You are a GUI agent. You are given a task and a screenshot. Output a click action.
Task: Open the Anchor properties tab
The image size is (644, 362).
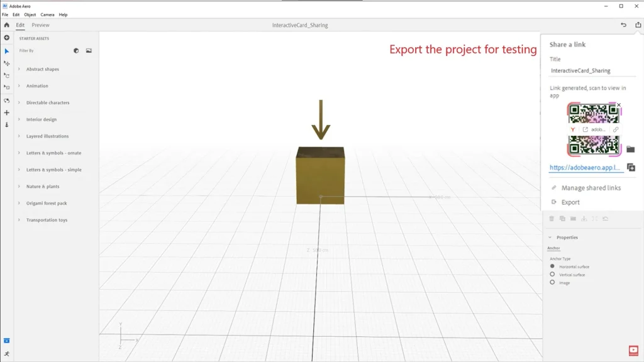point(553,248)
